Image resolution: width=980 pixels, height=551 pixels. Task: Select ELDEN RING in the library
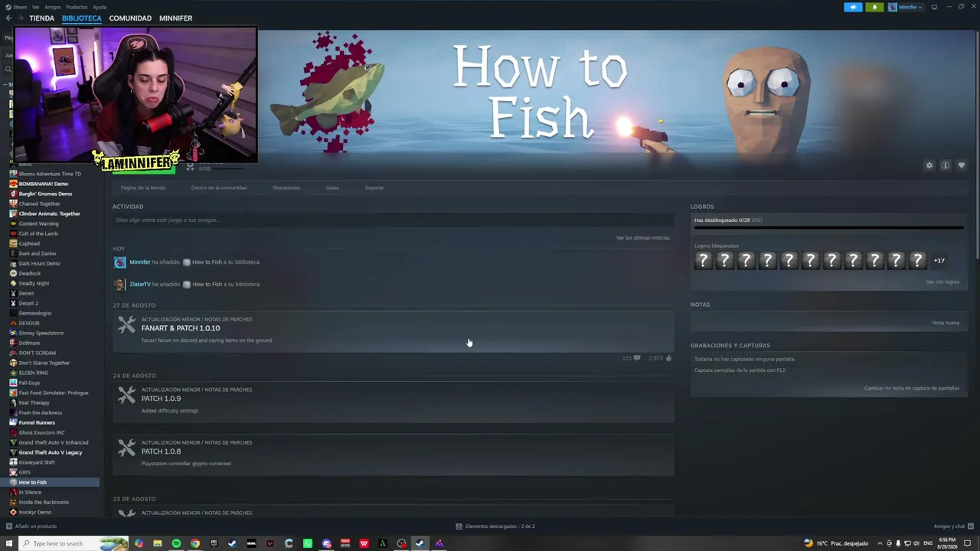tap(34, 373)
